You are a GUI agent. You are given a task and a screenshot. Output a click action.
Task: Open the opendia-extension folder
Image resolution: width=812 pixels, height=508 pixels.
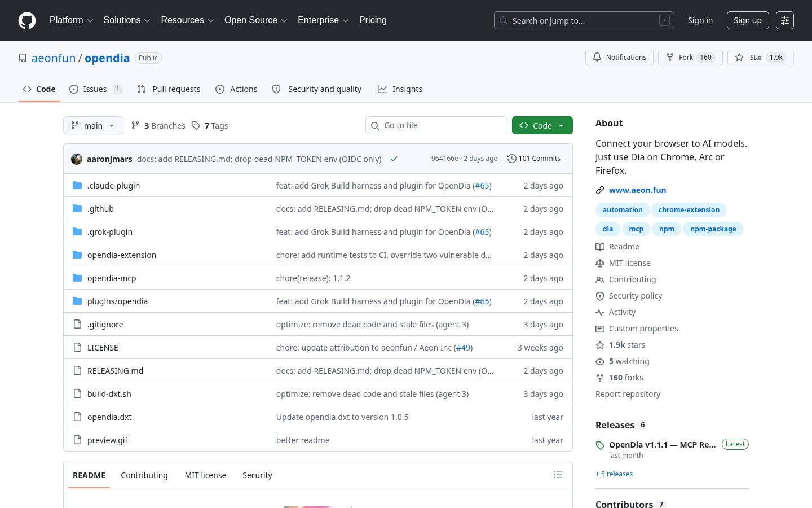pos(122,255)
